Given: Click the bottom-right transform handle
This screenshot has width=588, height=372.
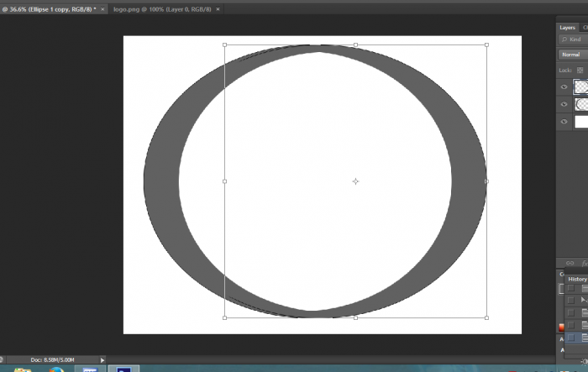Looking at the screenshot, I should (486, 318).
